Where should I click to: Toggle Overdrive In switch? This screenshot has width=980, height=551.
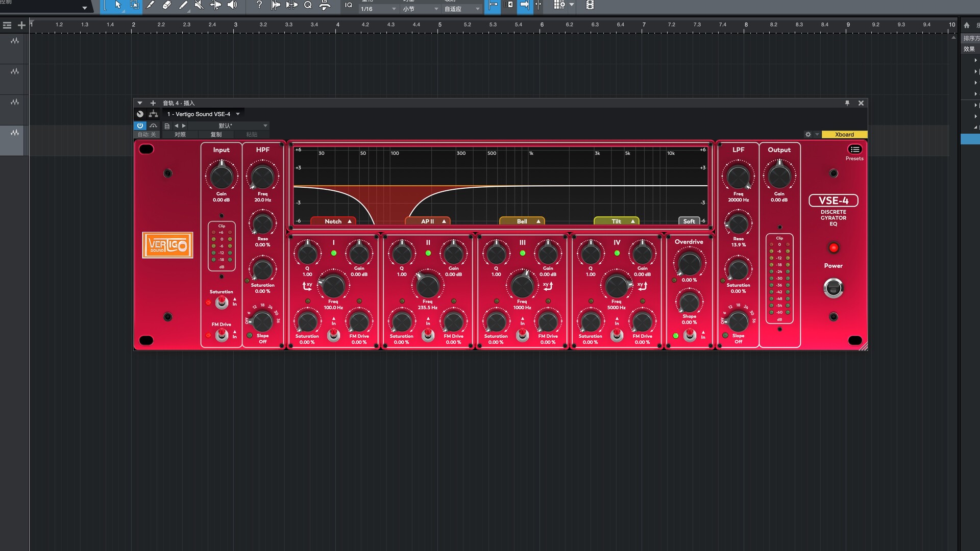pos(690,335)
